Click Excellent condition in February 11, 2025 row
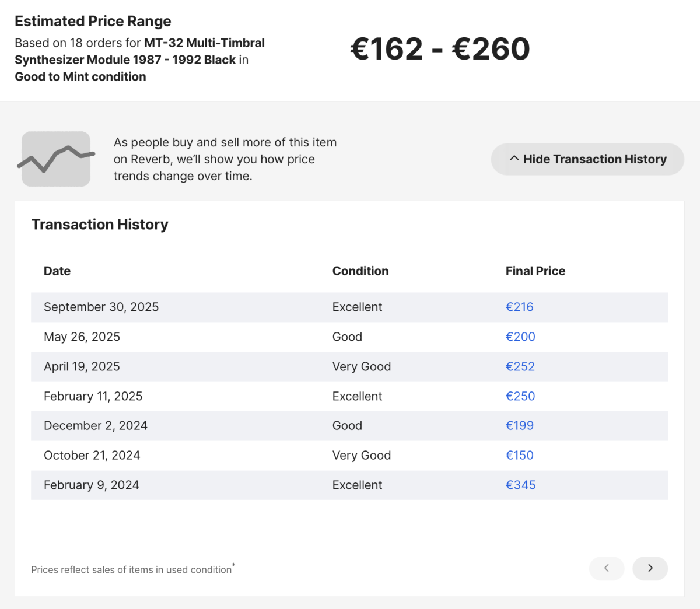Image resolution: width=700 pixels, height=609 pixels. coord(357,396)
